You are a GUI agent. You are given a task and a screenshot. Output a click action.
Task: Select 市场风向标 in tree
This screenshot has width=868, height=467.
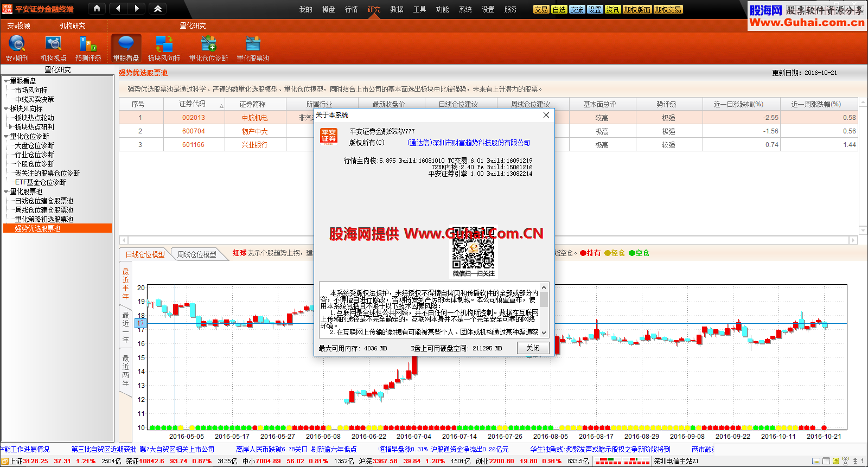(31, 90)
